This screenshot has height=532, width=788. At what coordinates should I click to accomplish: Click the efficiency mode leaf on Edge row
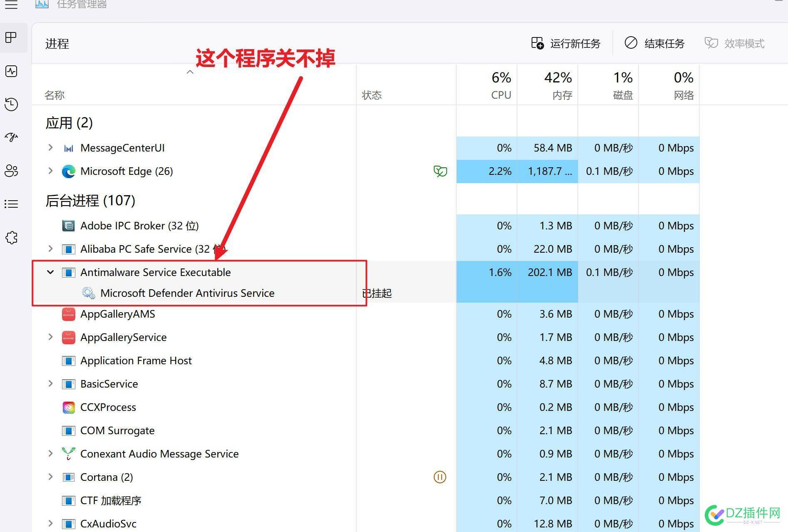pyautogui.click(x=440, y=171)
